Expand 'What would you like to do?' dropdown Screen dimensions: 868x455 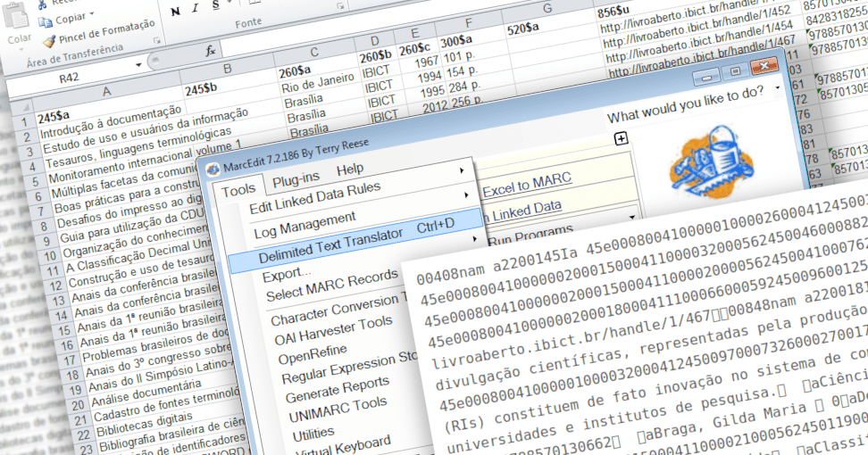coord(778,88)
